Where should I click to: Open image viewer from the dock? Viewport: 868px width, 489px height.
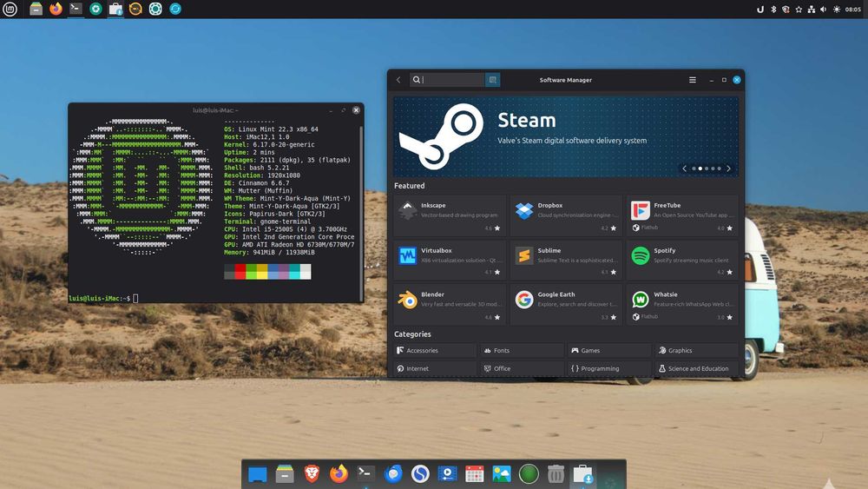(502, 474)
